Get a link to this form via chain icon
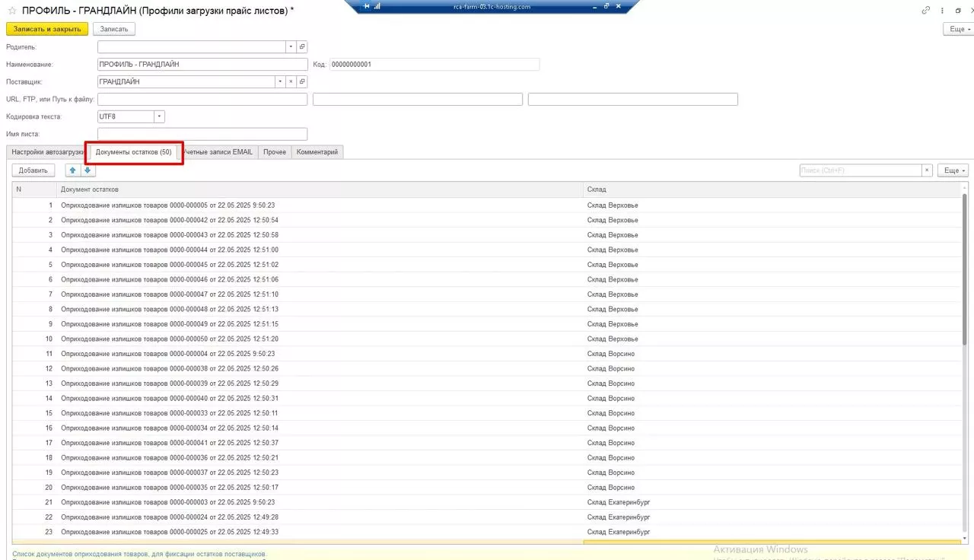Viewport: 974px width, 560px height. click(926, 11)
